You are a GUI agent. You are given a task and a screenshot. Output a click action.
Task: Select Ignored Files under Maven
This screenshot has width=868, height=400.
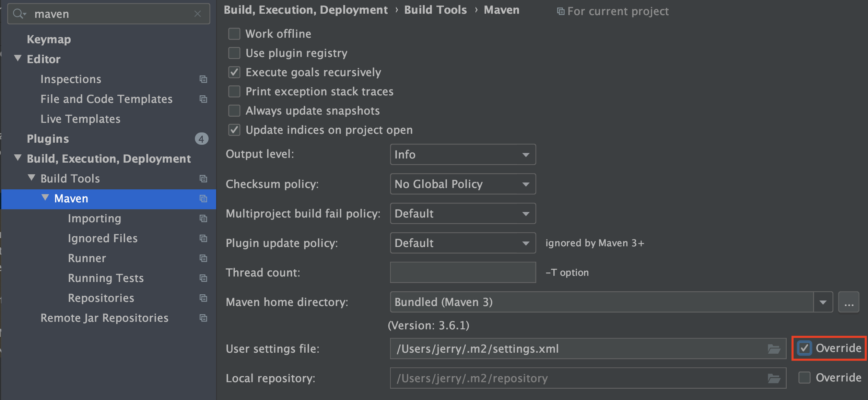point(103,238)
